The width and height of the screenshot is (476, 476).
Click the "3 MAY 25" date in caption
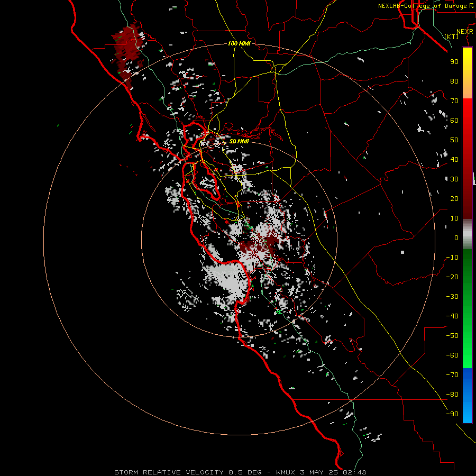(319, 472)
